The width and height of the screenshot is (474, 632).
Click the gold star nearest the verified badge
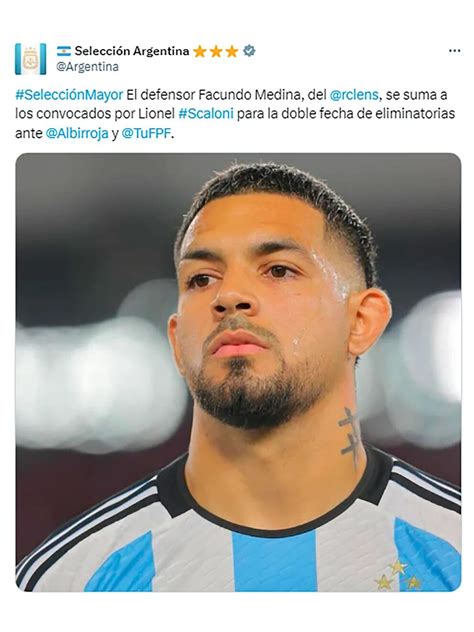click(x=232, y=52)
